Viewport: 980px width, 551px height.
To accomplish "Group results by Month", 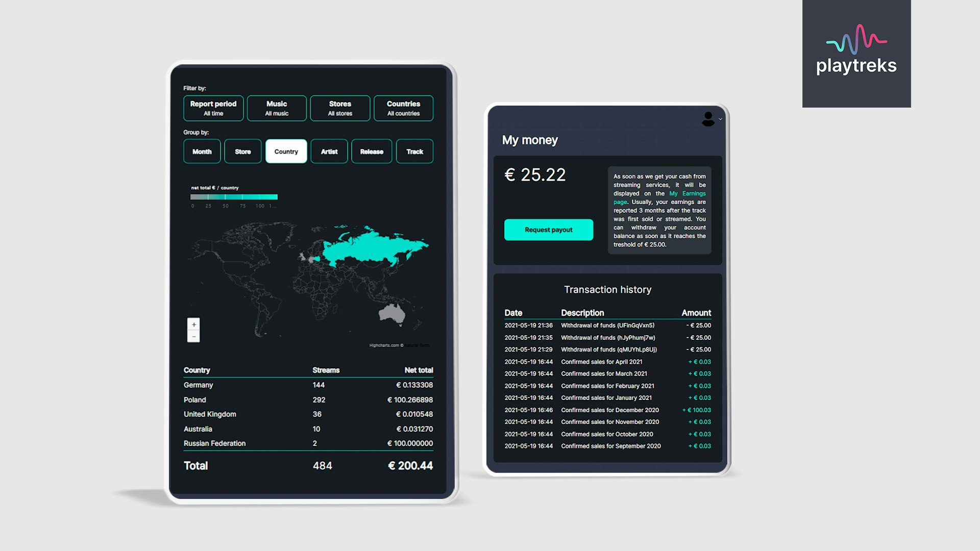I will click(x=202, y=152).
